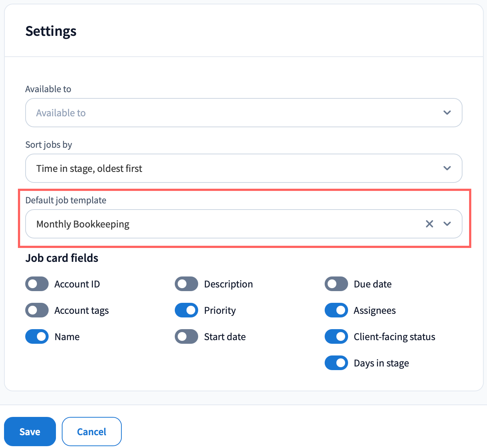The width and height of the screenshot is (487, 448).
Task: Clear the Monthly Bookkeeping template selection
Action: click(429, 224)
